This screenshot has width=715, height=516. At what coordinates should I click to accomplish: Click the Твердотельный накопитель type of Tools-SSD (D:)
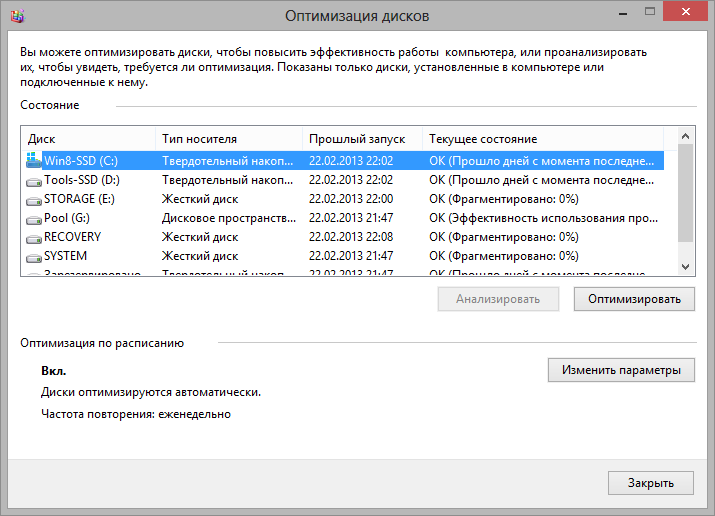pos(228,180)
